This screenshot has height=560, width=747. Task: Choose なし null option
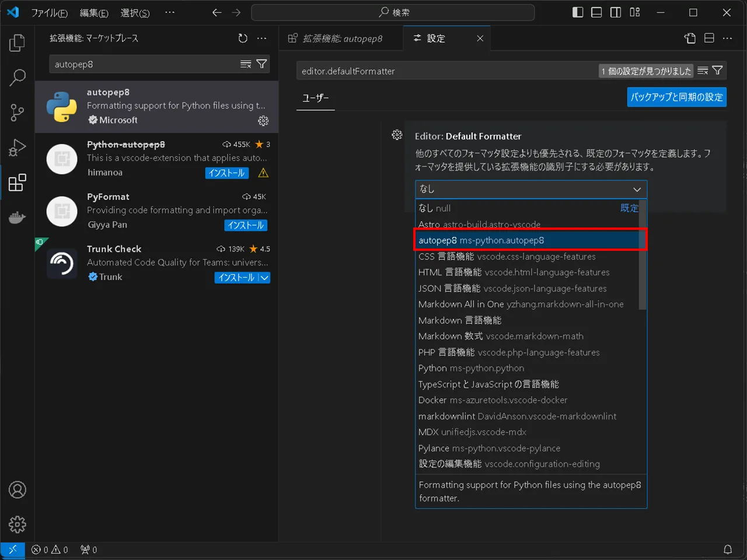pyautogui.click(x=528, y=208)
